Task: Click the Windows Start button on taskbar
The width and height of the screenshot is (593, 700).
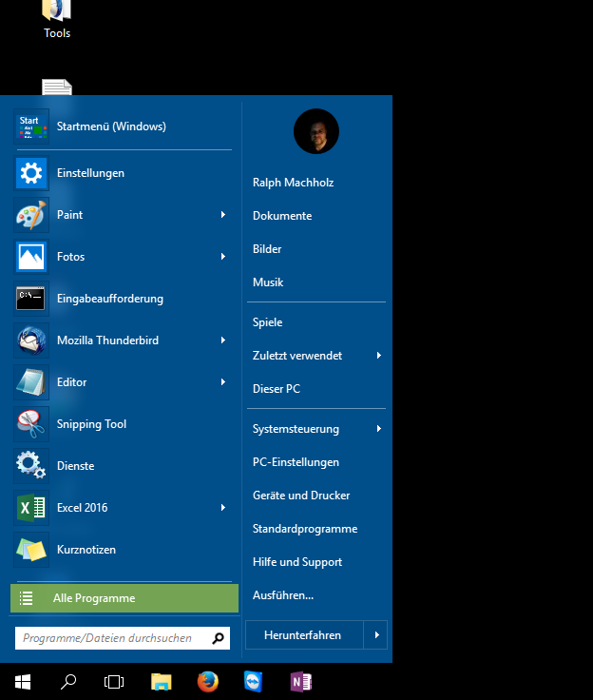Action: point(23,682)
